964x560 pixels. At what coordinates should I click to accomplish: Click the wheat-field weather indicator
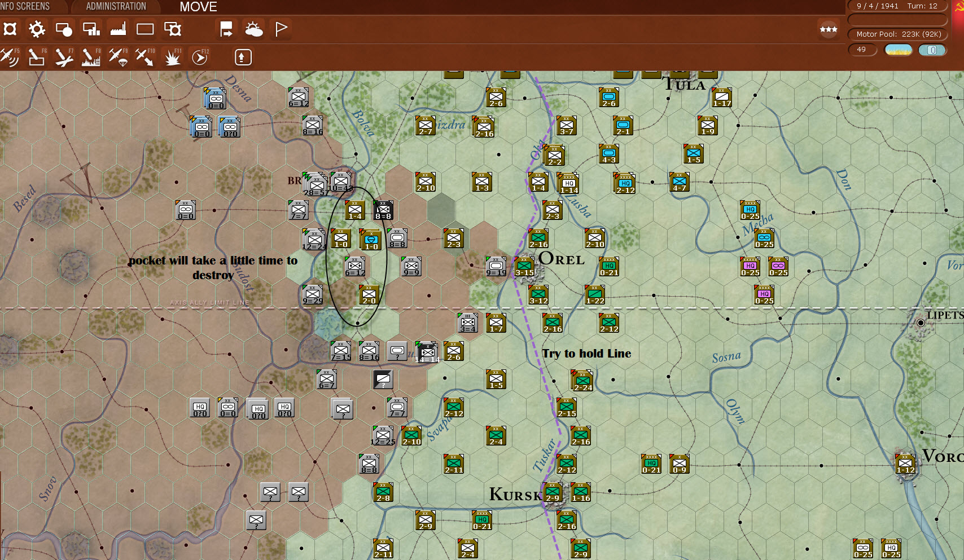click(x=899, y=50)
